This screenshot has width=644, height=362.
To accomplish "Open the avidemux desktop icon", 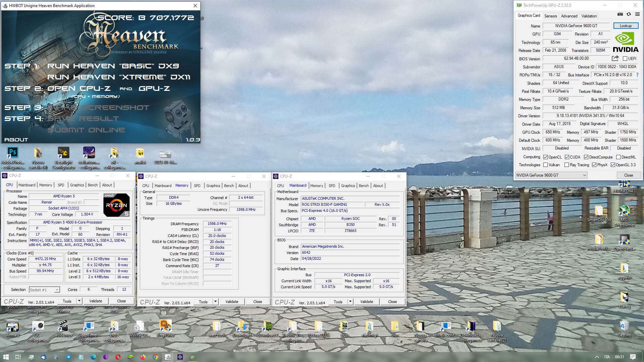I will (x=64, y=328).
